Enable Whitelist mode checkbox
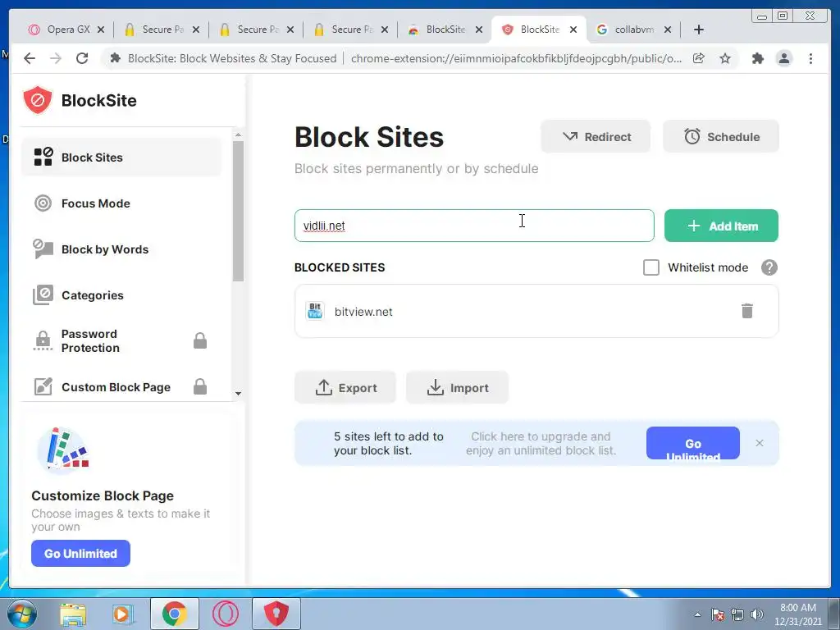The width and height of the screenshot is (840, 630). click(x=651, y=267)
